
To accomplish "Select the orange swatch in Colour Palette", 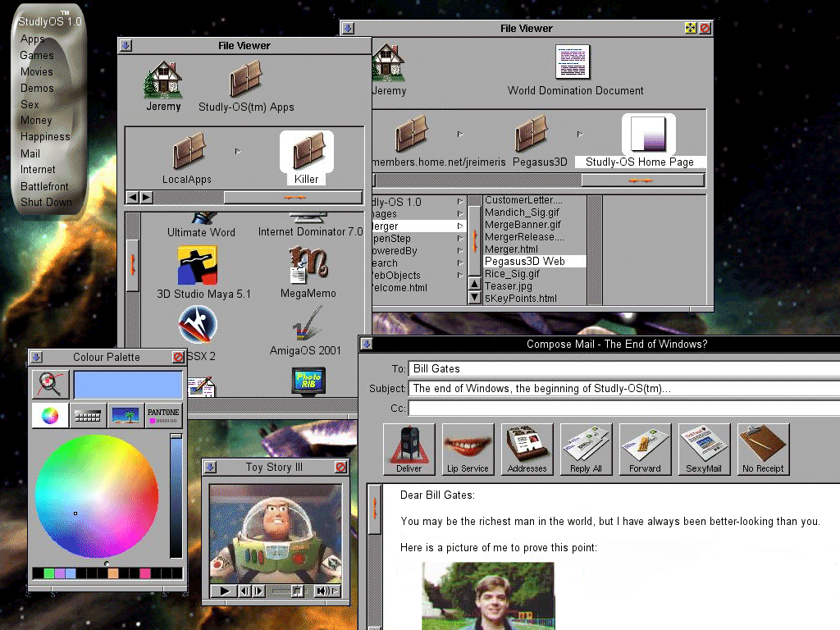I will point(113,573).
